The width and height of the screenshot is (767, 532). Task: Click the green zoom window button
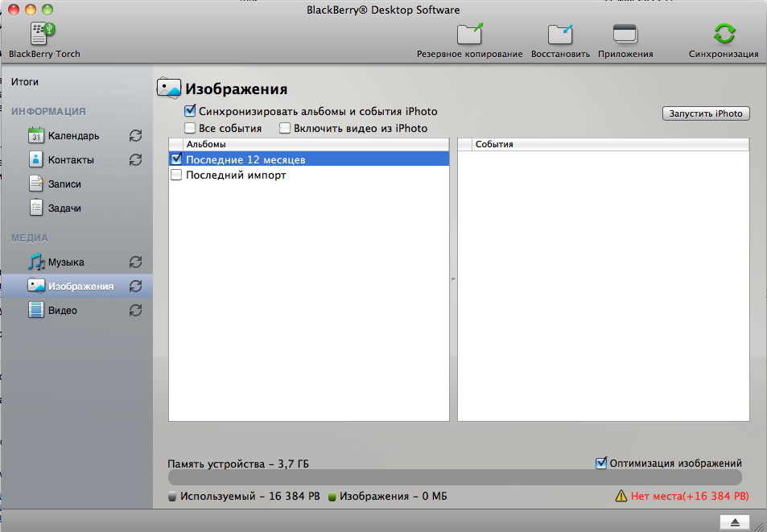tap(47, 10)
